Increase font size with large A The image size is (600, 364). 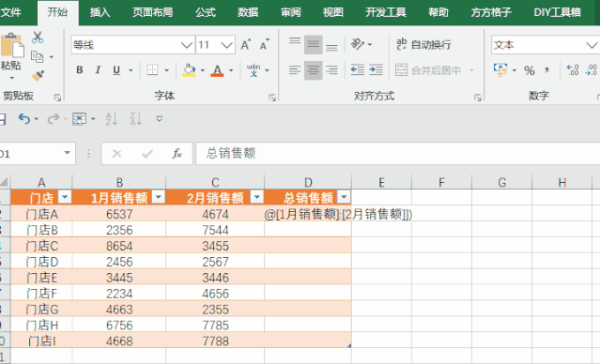tap(246, 45)
